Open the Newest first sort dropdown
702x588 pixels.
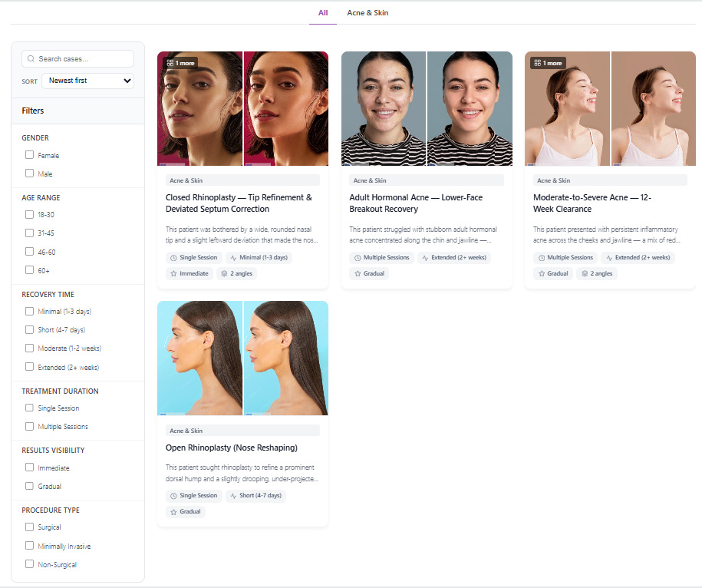[87, 81]
